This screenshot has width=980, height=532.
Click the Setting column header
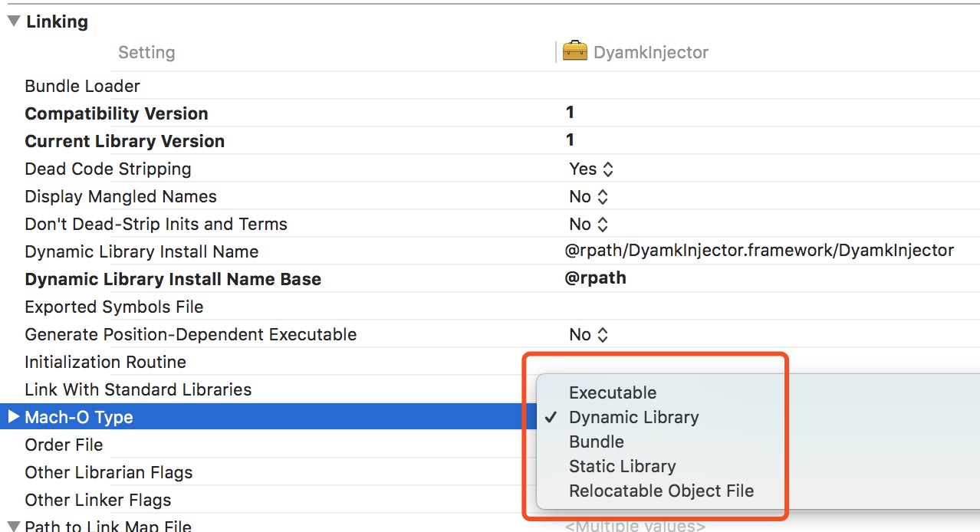146,52
